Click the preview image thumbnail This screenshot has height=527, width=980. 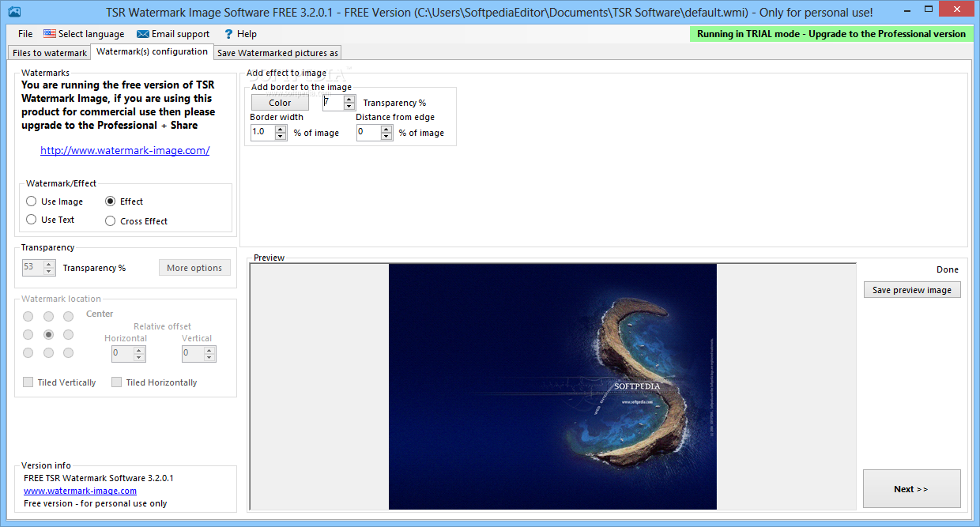pos(552,386)
